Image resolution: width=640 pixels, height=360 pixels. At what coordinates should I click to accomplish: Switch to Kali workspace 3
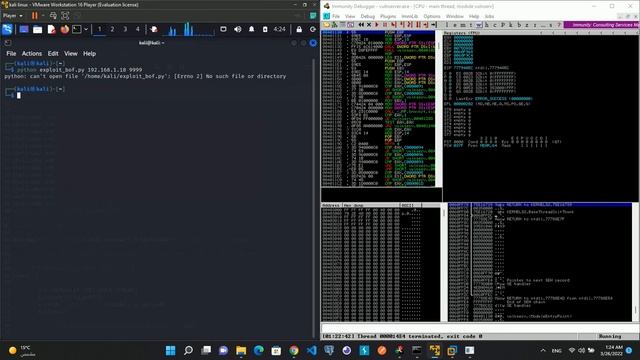pos(125,29)
